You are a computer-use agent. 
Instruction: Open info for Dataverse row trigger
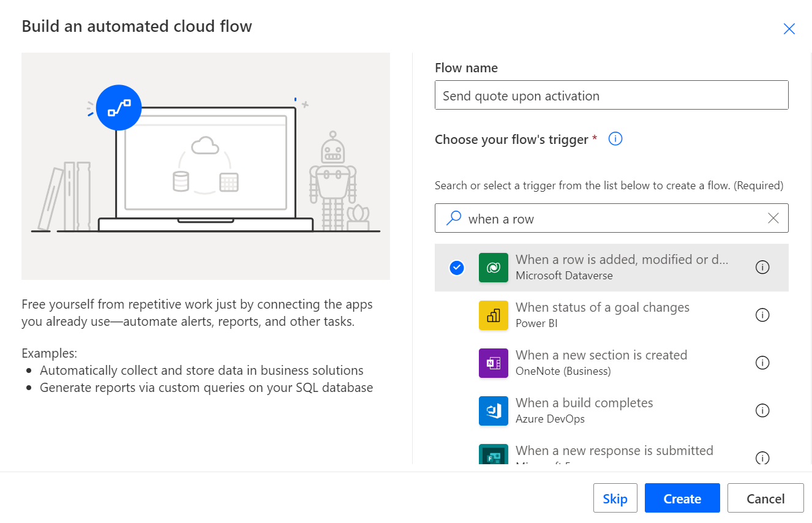click(762, 268)
